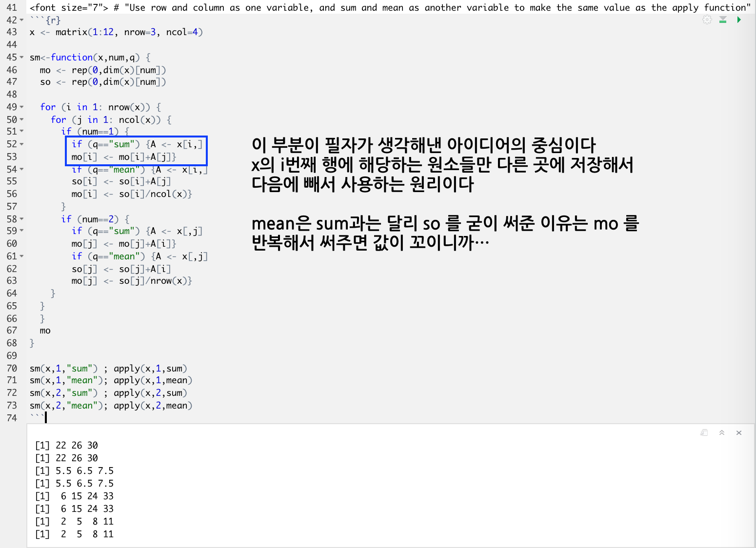Click first output row '5.5 6.5 7.5'

74,471
